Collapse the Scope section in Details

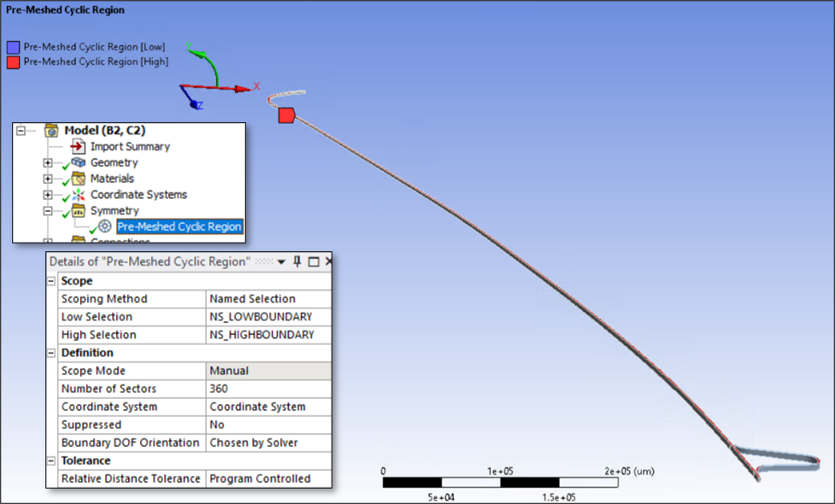pyautogui.click(x=51, y=281)
